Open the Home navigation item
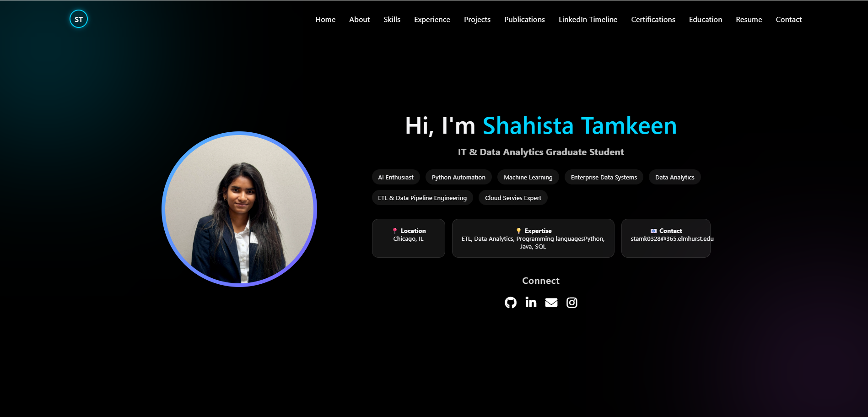This screenshot has height=417, width=868. (325, 19)
